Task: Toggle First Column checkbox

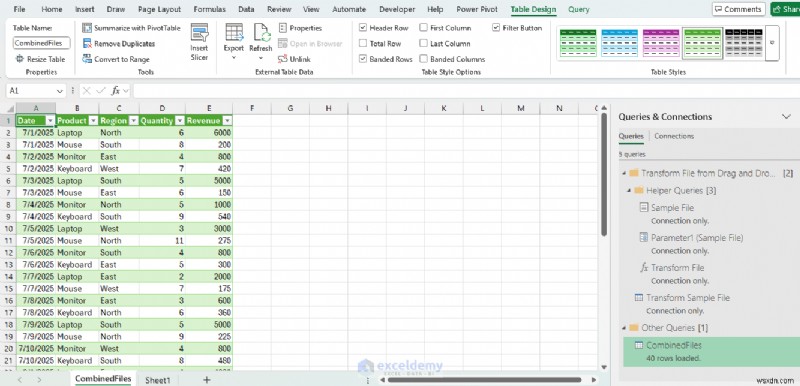Action: tap(423, 28)
